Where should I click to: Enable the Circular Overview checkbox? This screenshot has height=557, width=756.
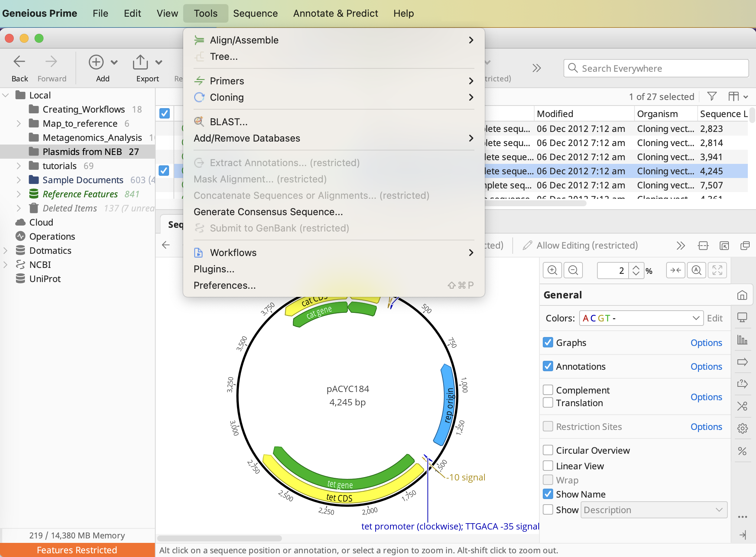tap(548, 450)
